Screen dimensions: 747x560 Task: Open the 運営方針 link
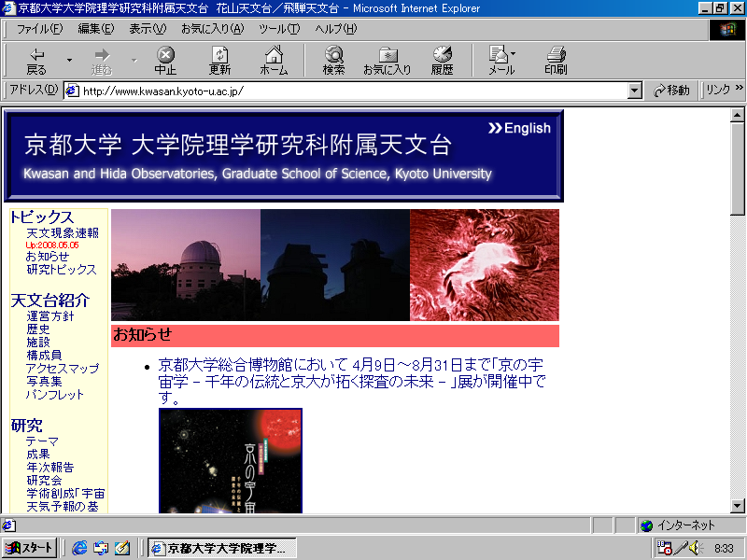tap(50, 316)
